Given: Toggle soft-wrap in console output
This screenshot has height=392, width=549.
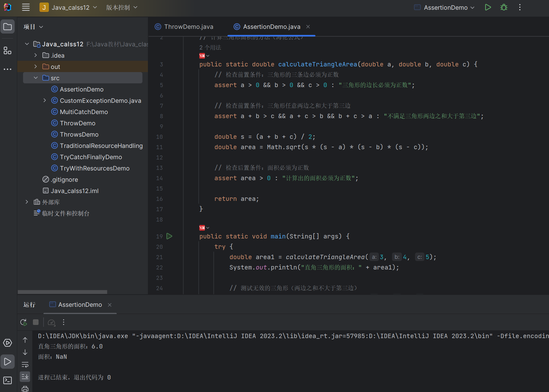Looking at the screenshot, I should pos(25,364).
